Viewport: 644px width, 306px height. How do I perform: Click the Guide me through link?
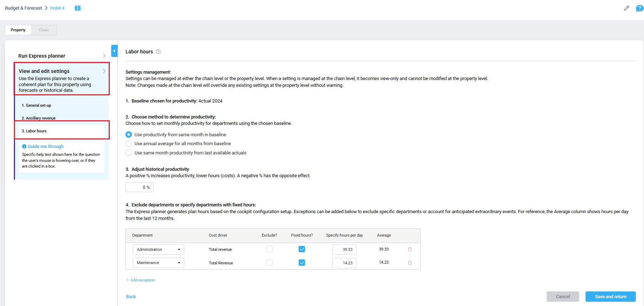46,146
